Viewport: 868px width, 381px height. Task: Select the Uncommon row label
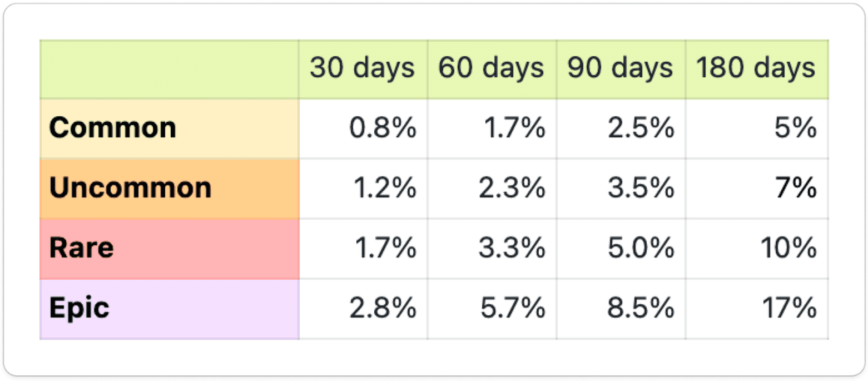pos(131,189)
